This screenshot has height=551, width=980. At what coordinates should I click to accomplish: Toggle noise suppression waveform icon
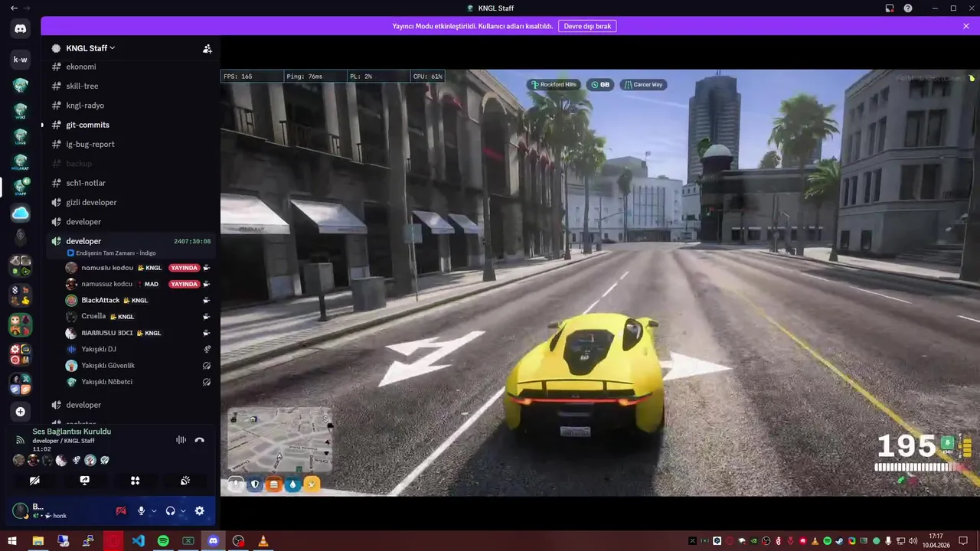click(181, 440)
